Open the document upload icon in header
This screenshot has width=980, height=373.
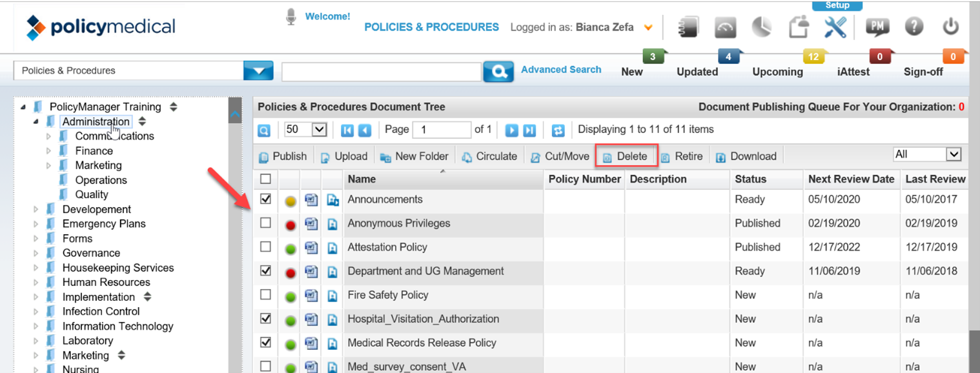pyautogui.click(x=799, y=27)
